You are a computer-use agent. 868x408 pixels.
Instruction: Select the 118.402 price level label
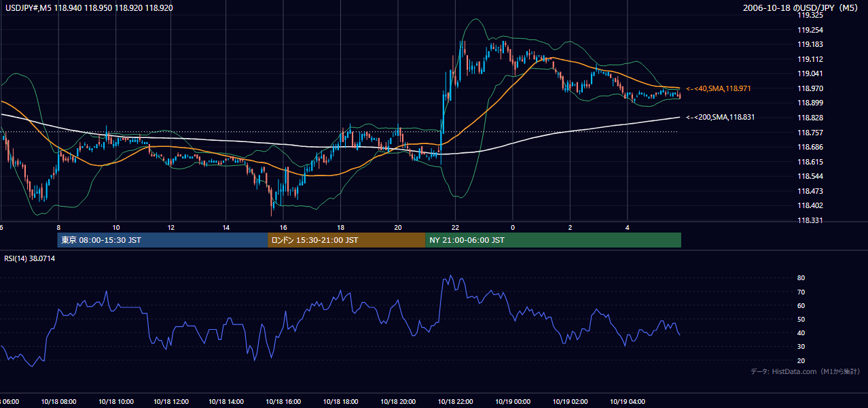pyautogui.click(x=810, y=205)
